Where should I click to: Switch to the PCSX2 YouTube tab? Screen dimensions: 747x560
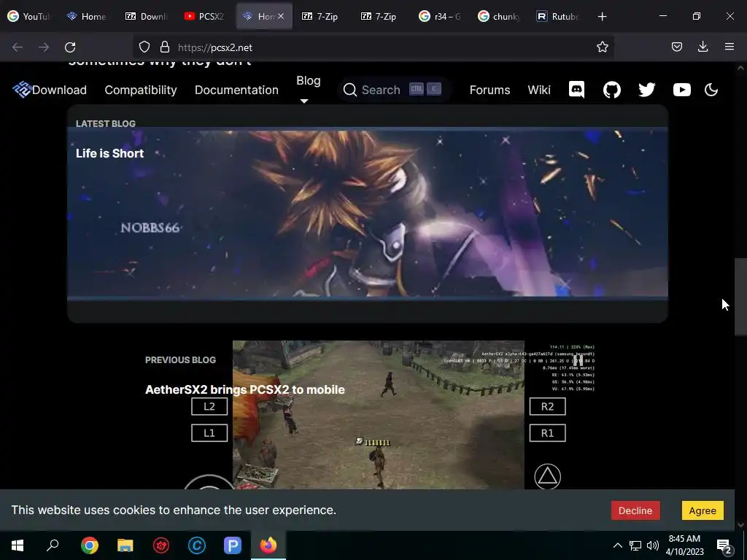click(205, 17)
